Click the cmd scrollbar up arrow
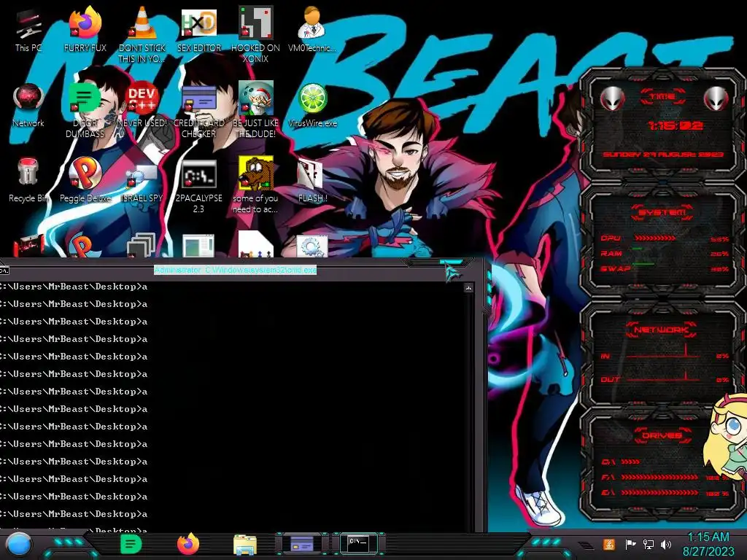Viewport: 747px width, 560px height. tap(468, 288)
